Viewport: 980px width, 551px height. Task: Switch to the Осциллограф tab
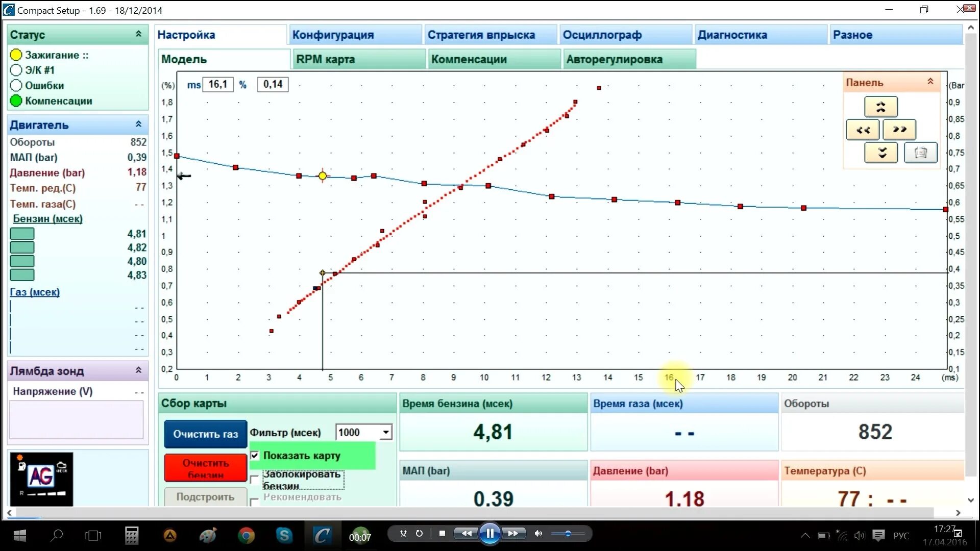click(x=602, y=35)
